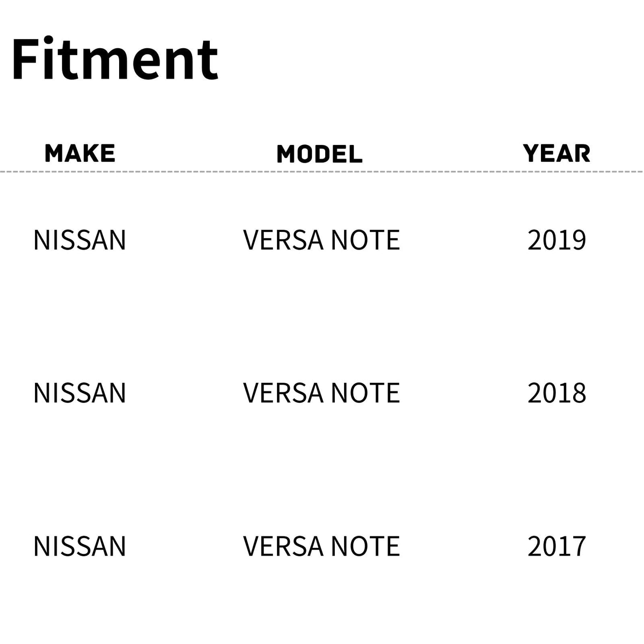644x644 pixels.
Task: Click the MAKE column header
Action: click(80, 153)
